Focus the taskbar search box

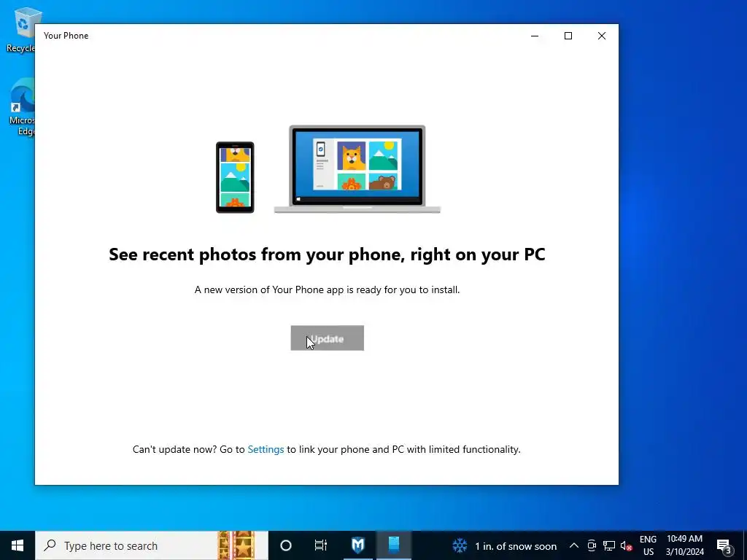pyautogui.click(x=152, y=545)
